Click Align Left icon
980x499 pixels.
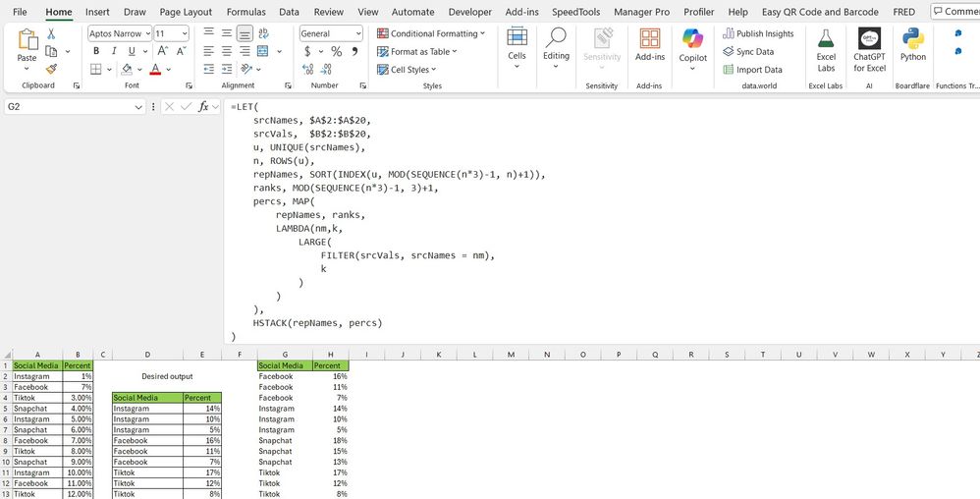[209, 51]
